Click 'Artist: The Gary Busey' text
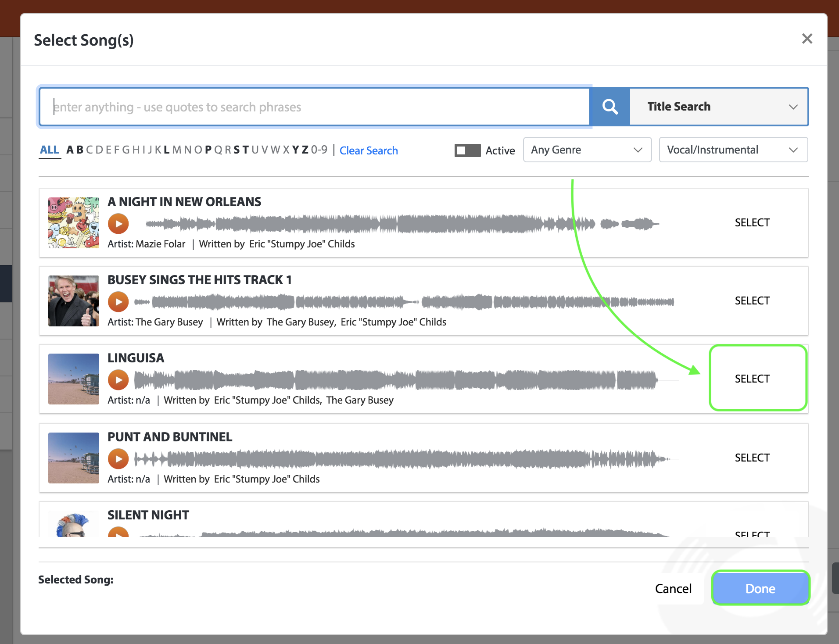The height and width of the screenshot is (644, 839). click(155, 322)
